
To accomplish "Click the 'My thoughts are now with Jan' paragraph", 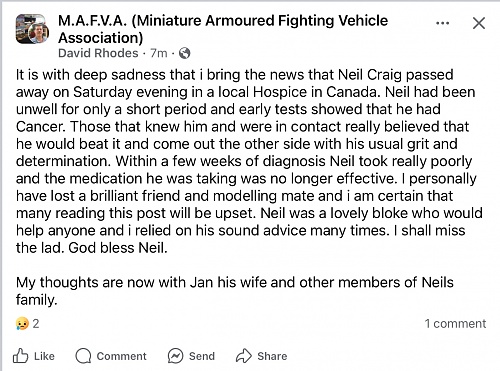I will (x=235, y=291).
